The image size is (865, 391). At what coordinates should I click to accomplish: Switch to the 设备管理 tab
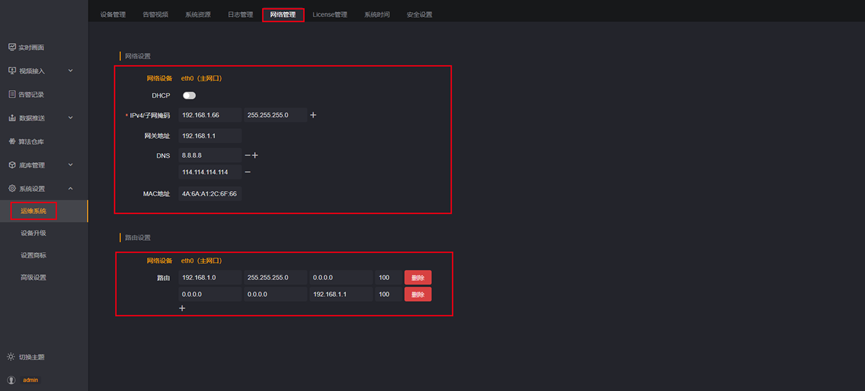[113, 15]
